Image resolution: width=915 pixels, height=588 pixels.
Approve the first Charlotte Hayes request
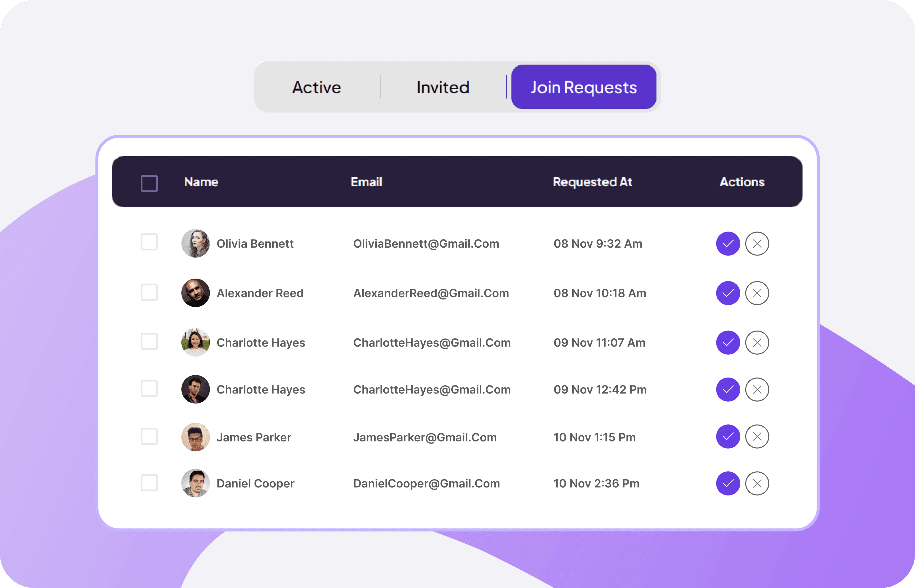click(x=727, y=342)
